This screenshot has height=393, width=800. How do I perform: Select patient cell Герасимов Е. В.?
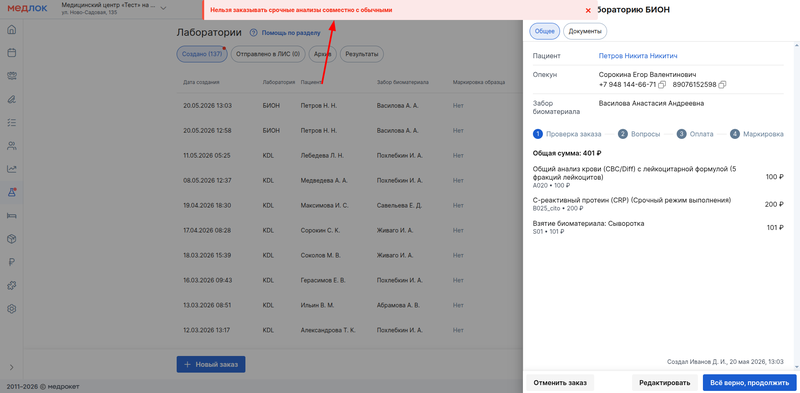pos(323,280)
